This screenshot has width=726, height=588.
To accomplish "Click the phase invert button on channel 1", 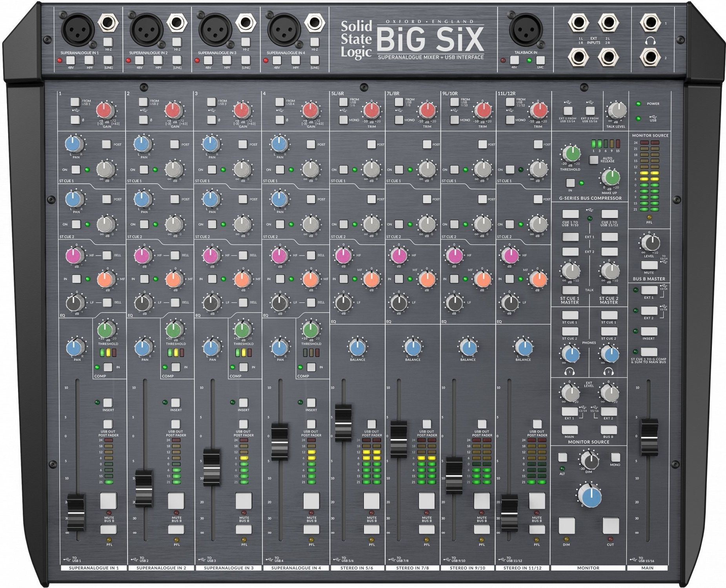I will [75, 120].
